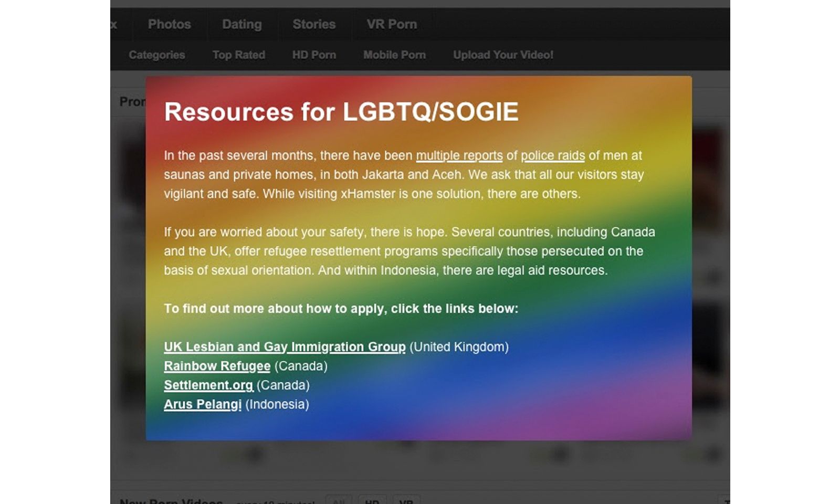Select HD Porn in the sub-navigation
This screenshot has height=504, width=840.
pos(314,55)
